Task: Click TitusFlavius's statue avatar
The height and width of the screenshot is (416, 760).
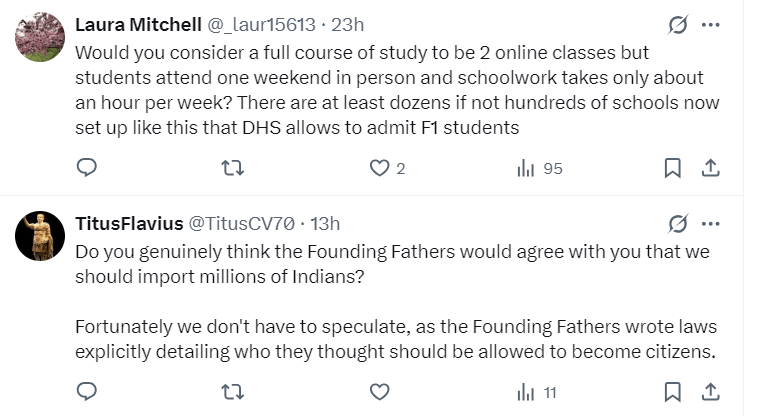Action: pyautogui.click(x=41, y=236)
